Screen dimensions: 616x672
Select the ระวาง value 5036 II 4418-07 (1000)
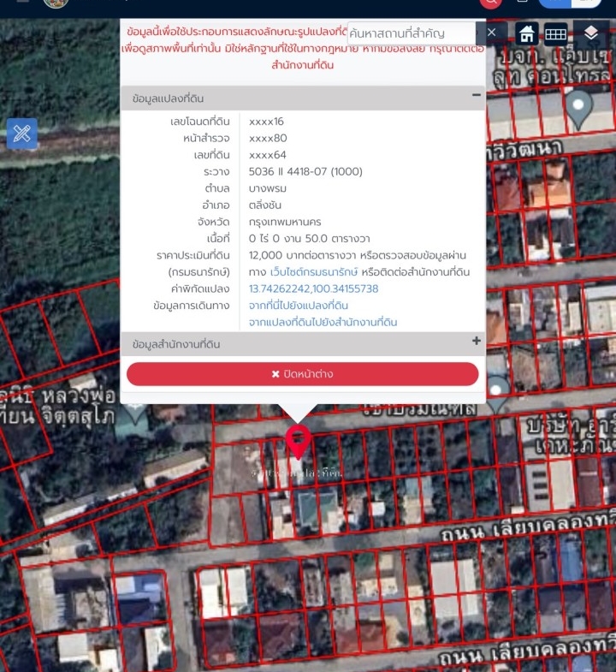[x=305, y=171]
